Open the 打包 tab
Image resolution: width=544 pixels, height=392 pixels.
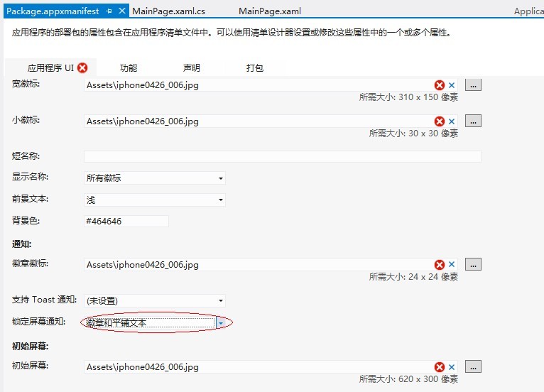tap(255, 67)
